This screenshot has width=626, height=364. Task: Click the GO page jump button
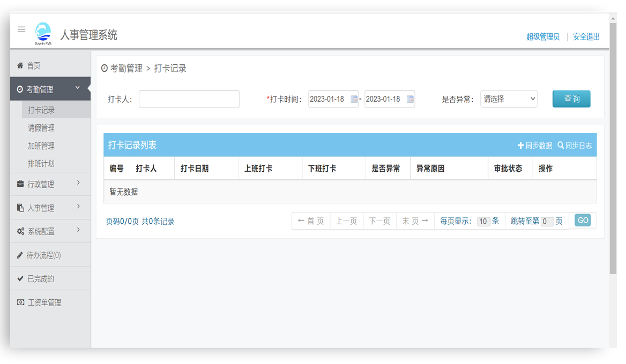[x=583, y=220]
